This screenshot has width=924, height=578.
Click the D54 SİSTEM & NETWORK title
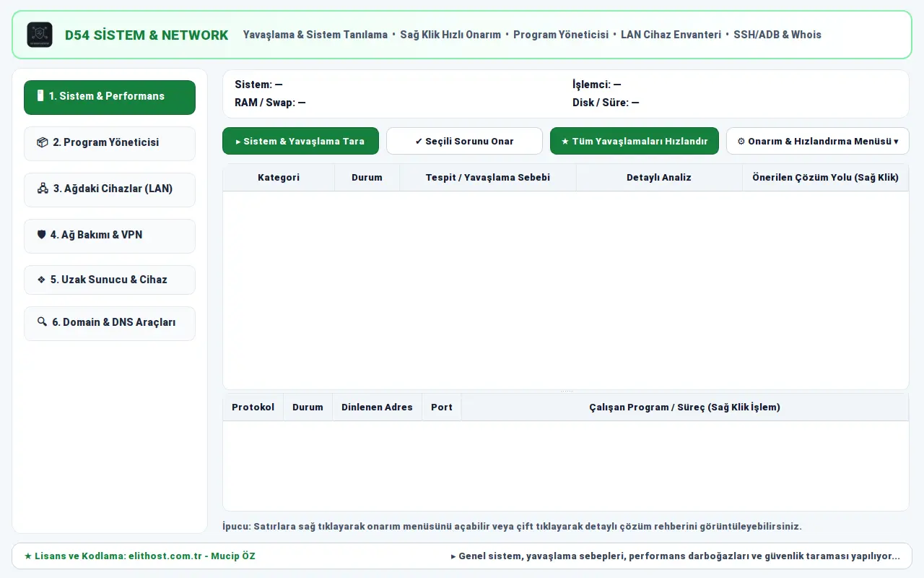(147, 35)
